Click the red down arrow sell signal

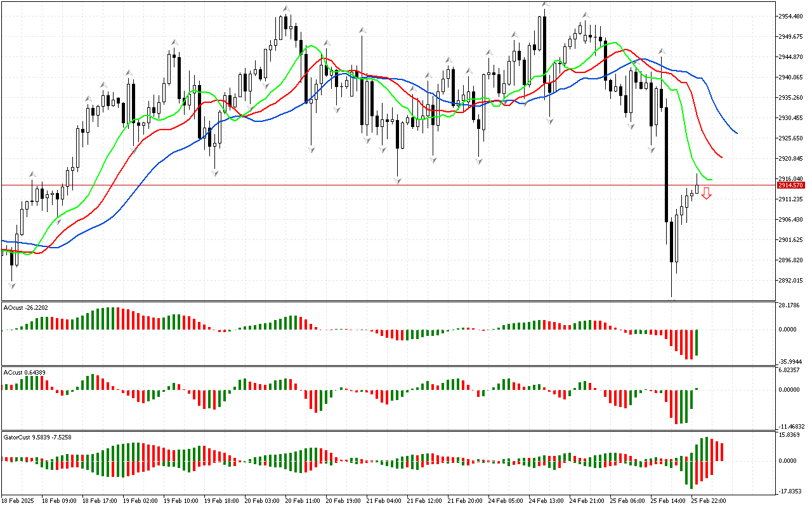click(x=706, y=194)
